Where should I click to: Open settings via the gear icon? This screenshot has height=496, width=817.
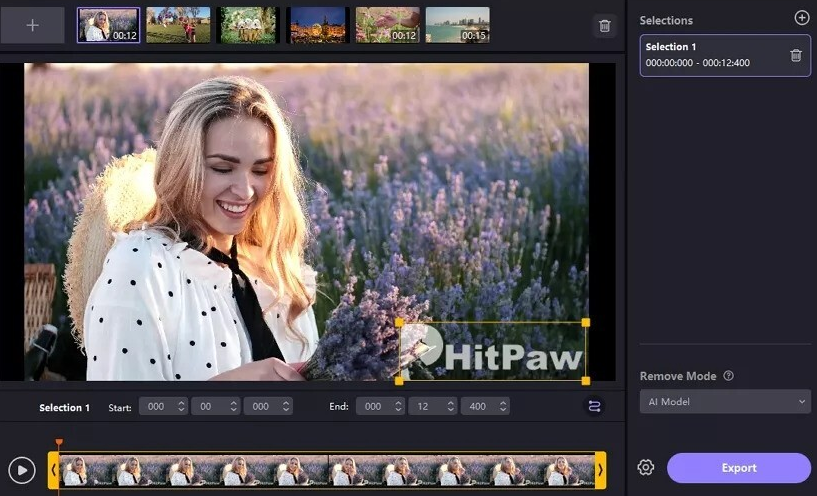tap(646, 467)
